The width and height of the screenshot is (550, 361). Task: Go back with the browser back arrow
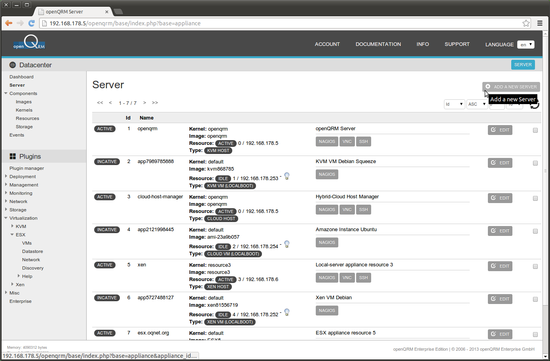(9, 23)
